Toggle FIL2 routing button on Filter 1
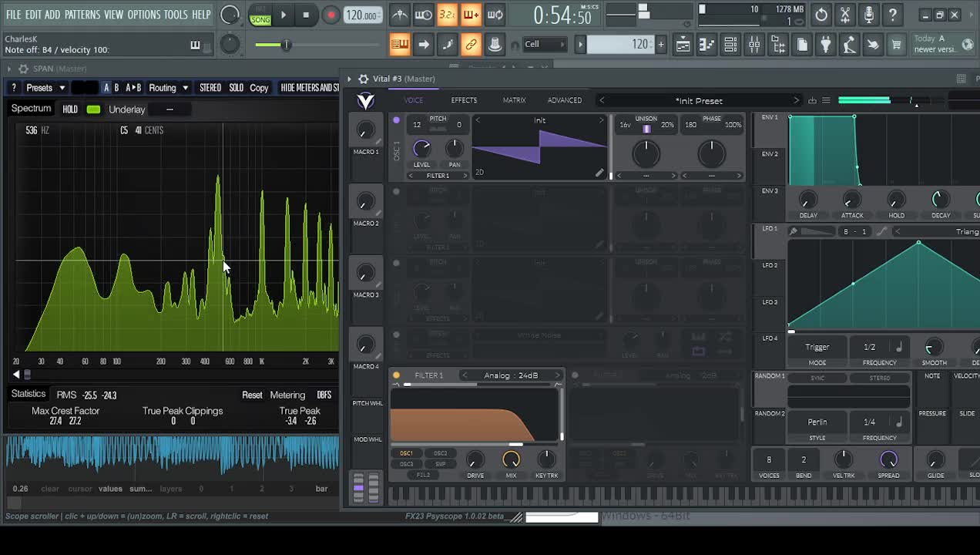Viewport: 980px width, 555px height. coord(423,475)
